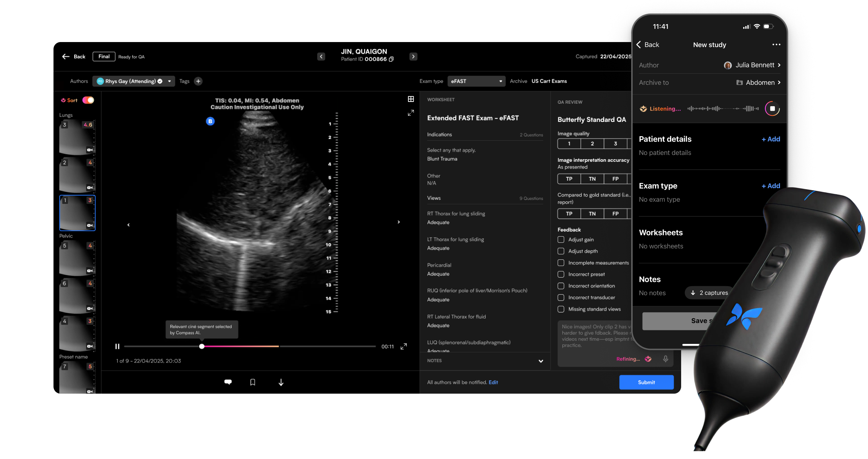The image size is (868, 459).
Task: Choose TN under As presented accuracy
Action: (592, 179)
